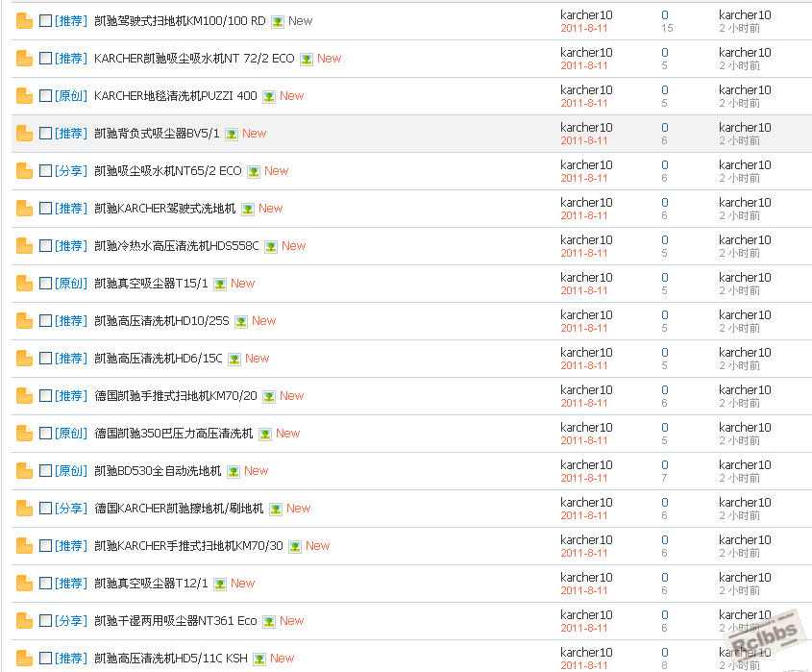This screenshot has width=812, height=672.
Task: Open folder icon for KM100/100 RD thread
Action: click(x=24, y=21)
